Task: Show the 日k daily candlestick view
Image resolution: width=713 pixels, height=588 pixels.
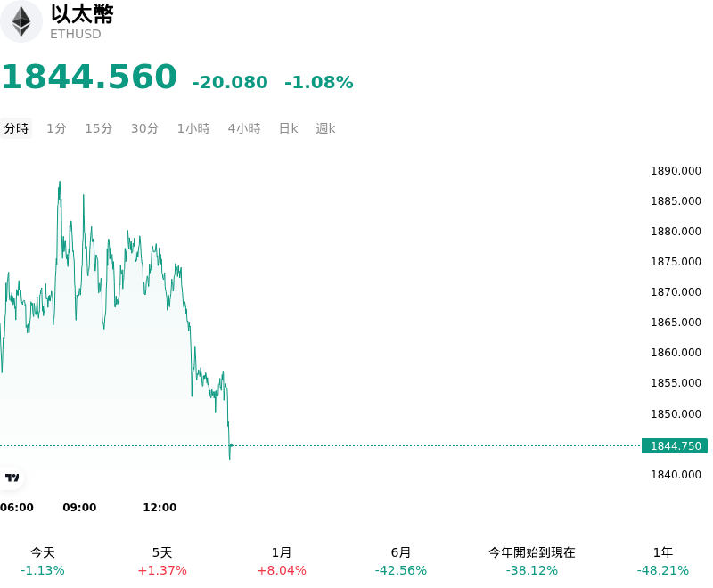Action: tap(288, 128)
